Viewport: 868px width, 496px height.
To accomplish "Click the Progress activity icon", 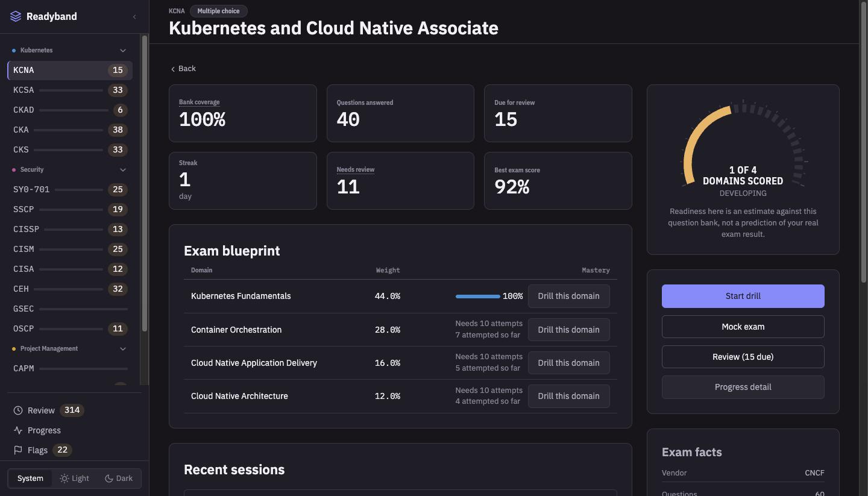I will click(18, 430).
